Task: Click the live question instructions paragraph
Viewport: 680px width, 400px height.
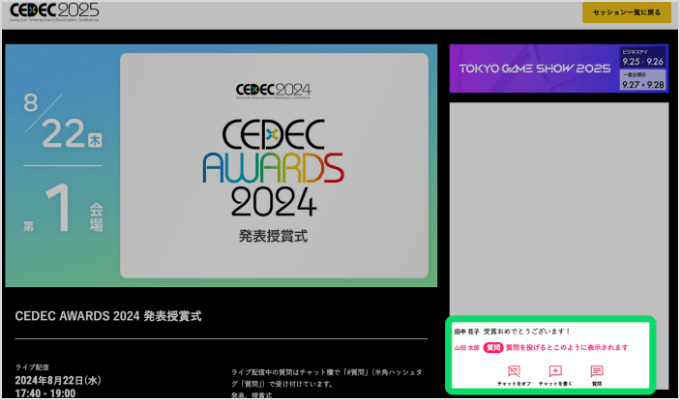Action: [327, 384]
